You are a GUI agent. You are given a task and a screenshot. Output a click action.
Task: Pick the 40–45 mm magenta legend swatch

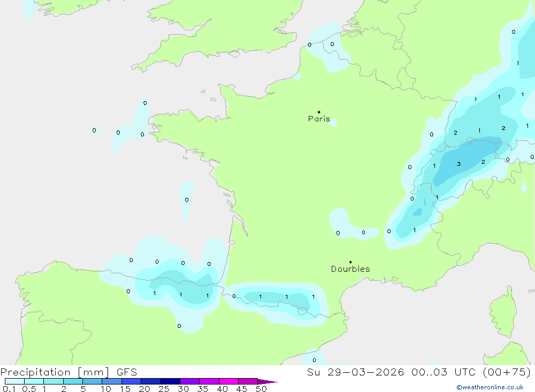tap(228, 381)
